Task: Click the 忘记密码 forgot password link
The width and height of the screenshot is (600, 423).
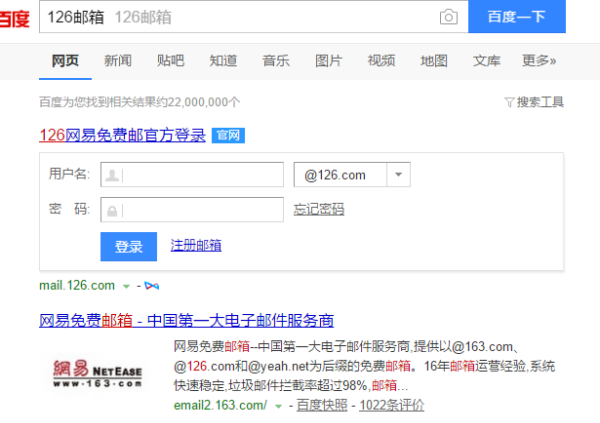Action: [319, 209]
